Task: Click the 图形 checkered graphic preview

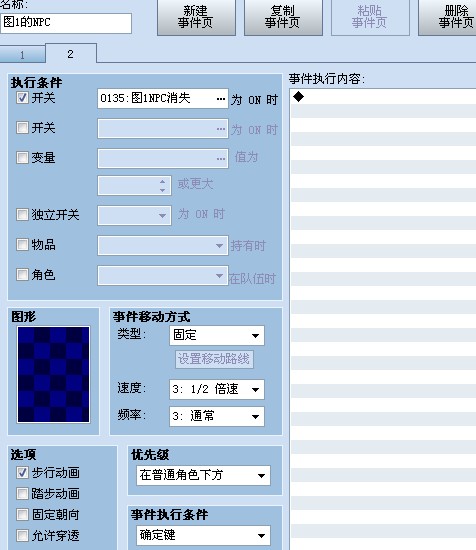Action: point(54,374)
